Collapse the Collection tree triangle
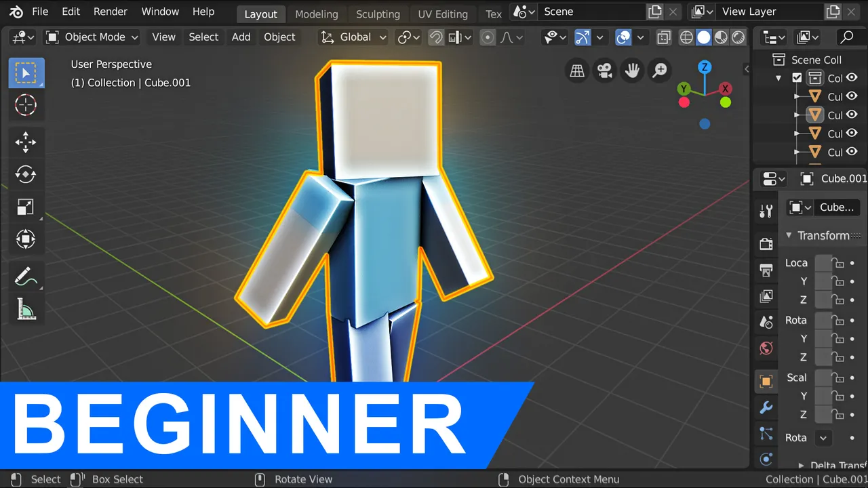 (778, 79)
